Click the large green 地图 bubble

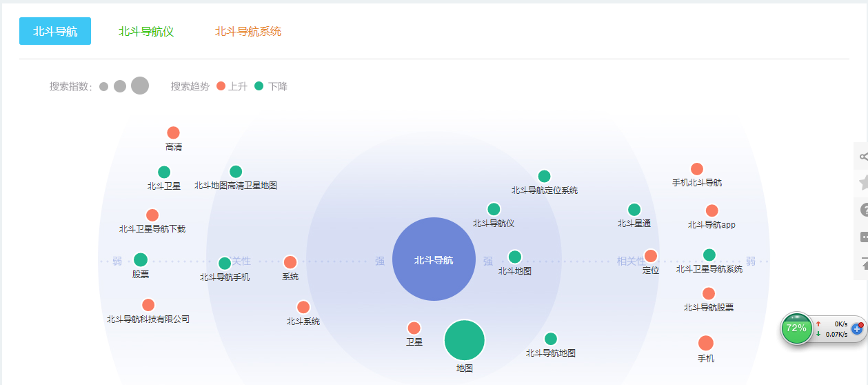(x=465, y=340)
